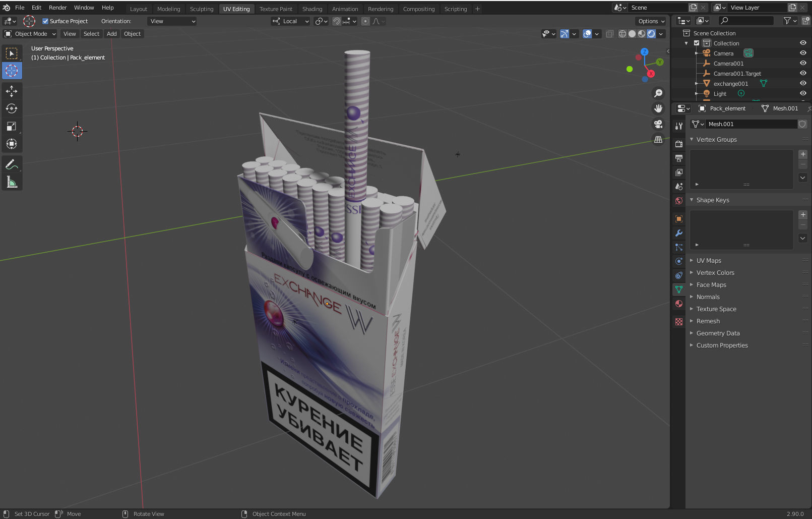Choose the Rotate tool
The height and width of the screenshot is (519, 812).
12,108
